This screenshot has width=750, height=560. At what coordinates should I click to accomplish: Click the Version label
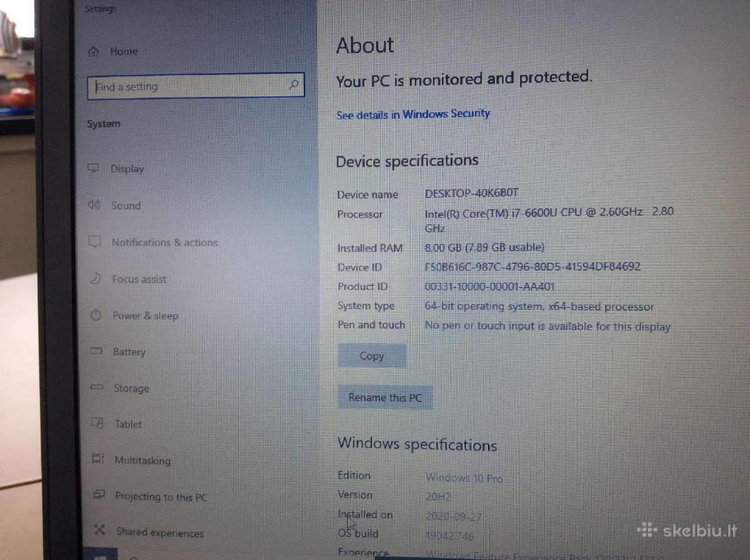[355, 494]
